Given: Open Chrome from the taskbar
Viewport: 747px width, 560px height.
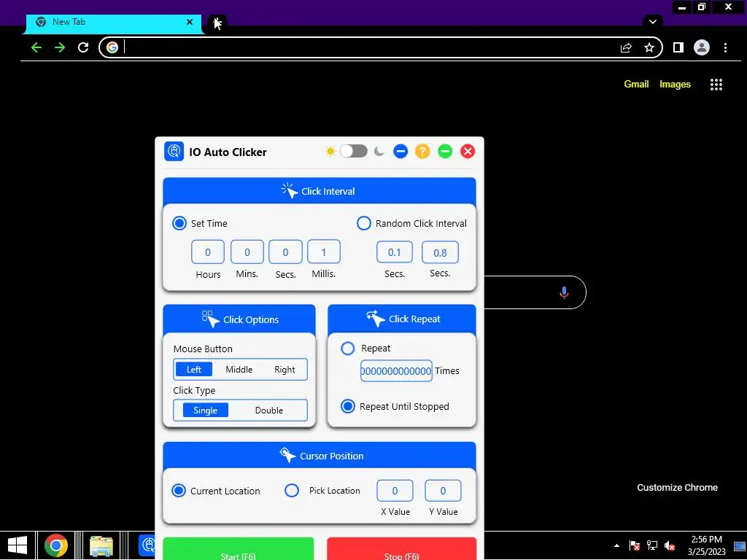Looking at the screenshot, I should [x=56, y=545].
